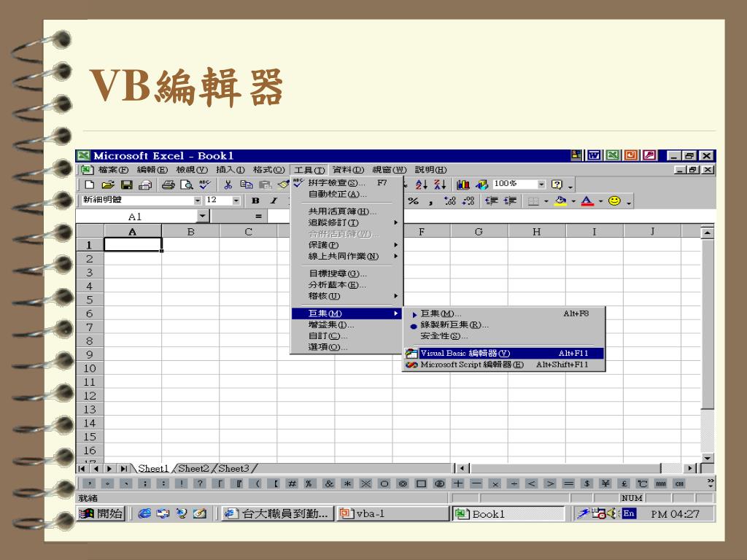The height and width of the screenshot is (560, 747).
Task: Click the Fill Color bucket icon
Action: tap(561, 201)
